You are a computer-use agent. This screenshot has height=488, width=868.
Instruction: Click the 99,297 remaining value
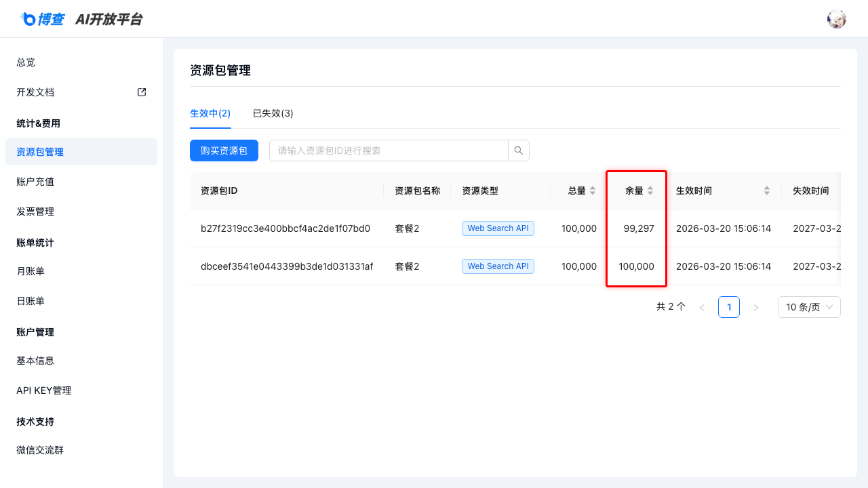639,228
